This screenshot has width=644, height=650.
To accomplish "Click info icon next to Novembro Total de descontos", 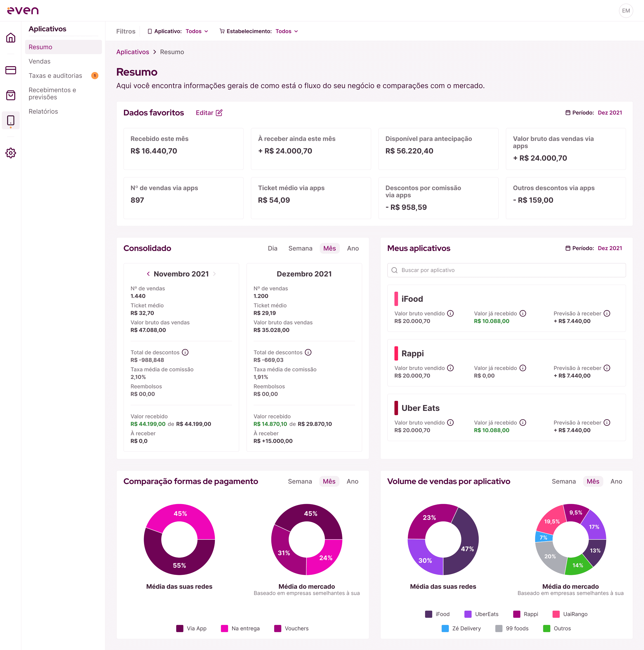I will tap(185, 352).
